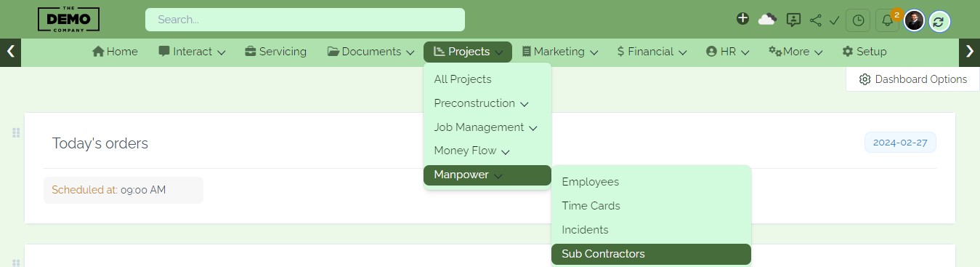This screenshot has width=980, height=267.
Task: Click the refresh sync icon
Action: pyautogui.click(x=939, y=21)
